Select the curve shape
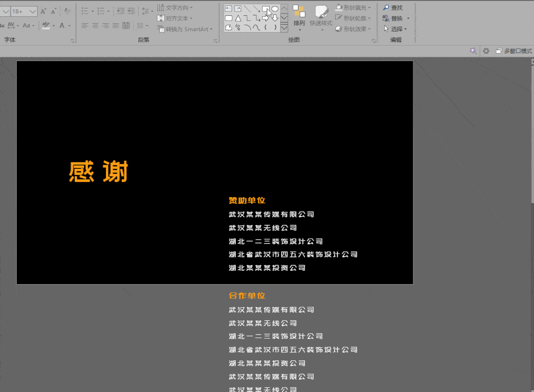Viewport: 534px width, 392px height. pyautogui.click(x=256, y=28)
